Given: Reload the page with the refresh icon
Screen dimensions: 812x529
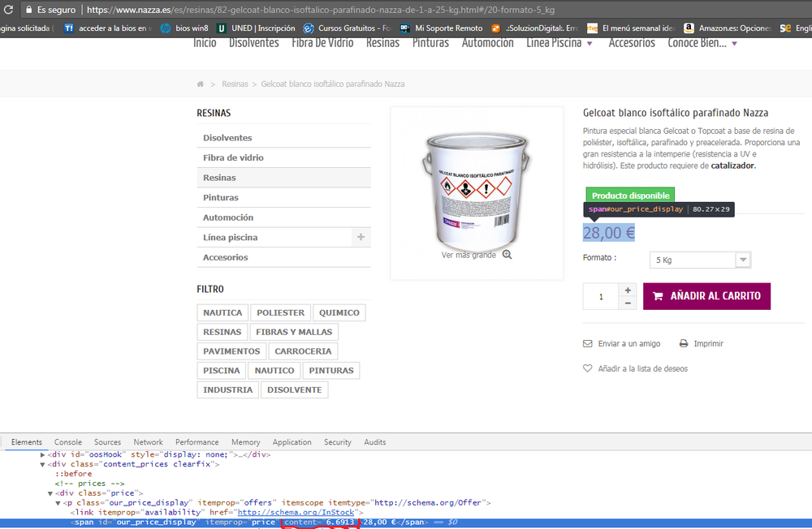Looking at the screenshot, I should pos(8,9).
